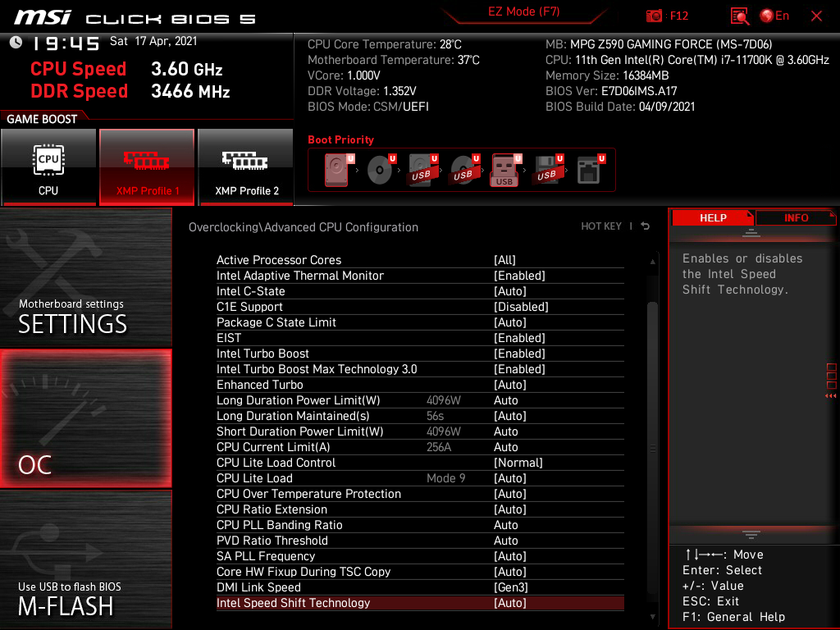Image resolution: width=840 pixels, height=630 pixels.
Task: Select the optical disc boot device icon
Action: tap(381, 170)
